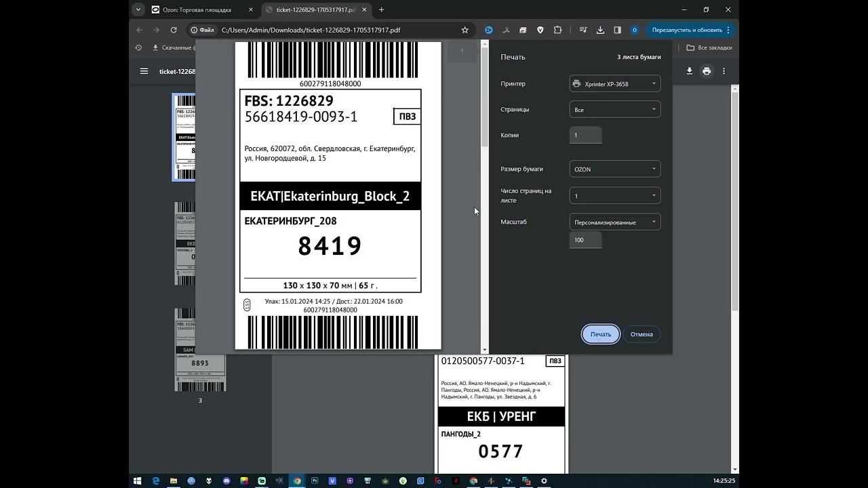Open the tab search chevron

click(x=138, y=9)
